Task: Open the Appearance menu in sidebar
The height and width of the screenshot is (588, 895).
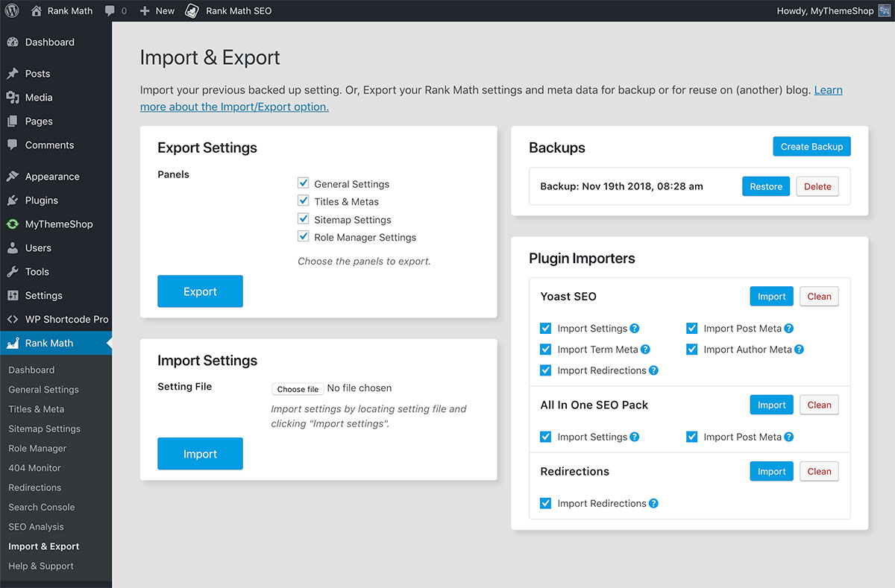Action: click(x=51, y=177)
